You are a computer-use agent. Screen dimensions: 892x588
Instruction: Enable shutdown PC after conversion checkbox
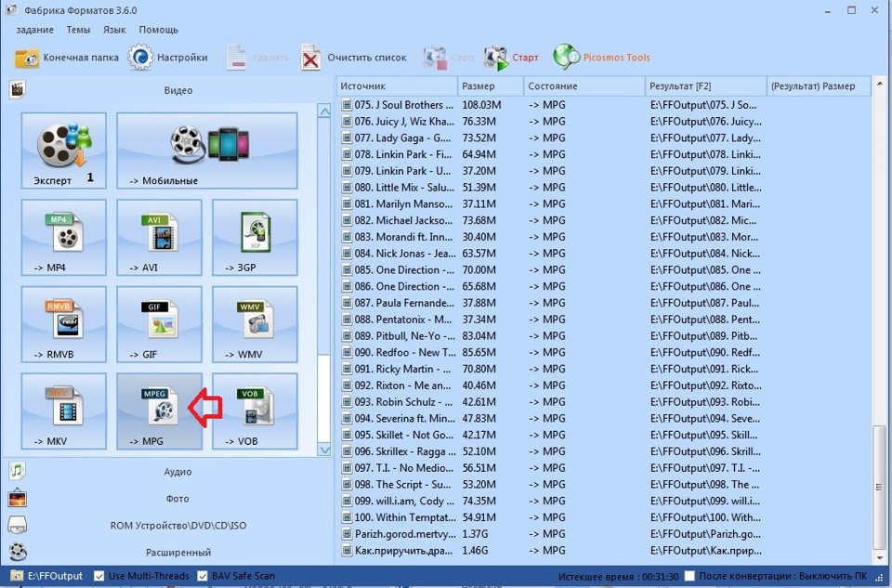point(689,576)
